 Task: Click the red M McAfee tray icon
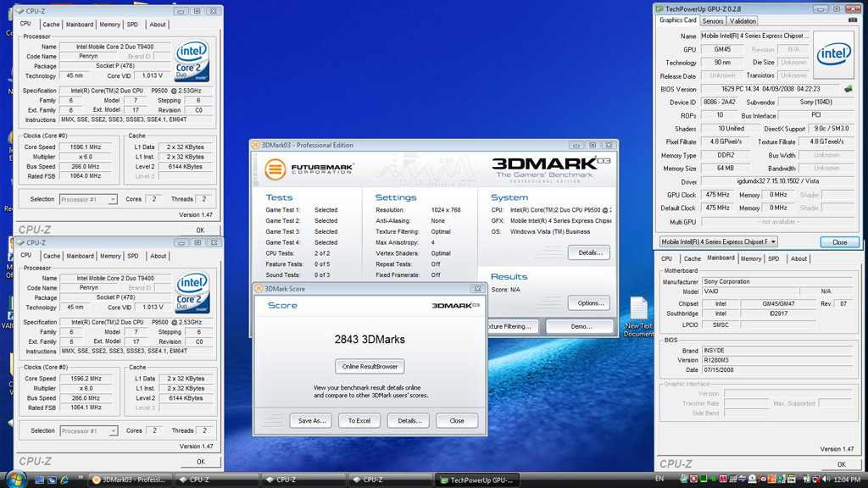(x=723, y=480)
